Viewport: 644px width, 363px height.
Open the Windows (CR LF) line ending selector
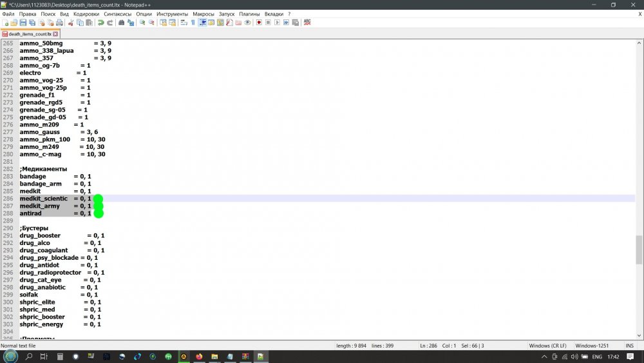coord(548,346)
